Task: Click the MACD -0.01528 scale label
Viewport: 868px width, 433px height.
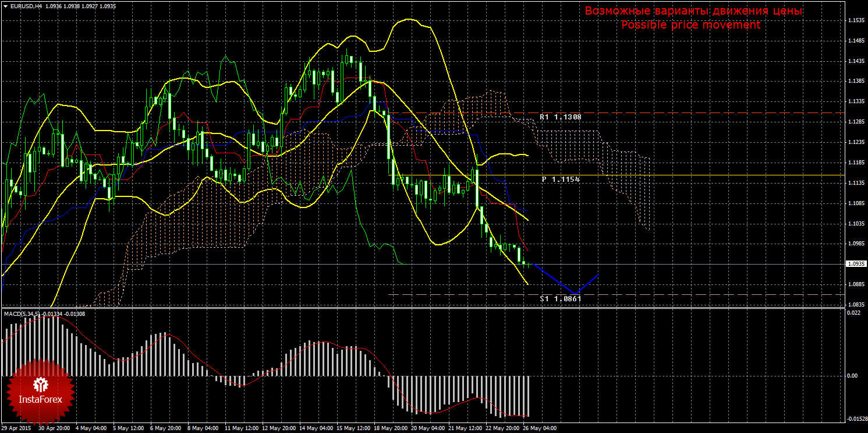Action: click(x=854, y=418)
